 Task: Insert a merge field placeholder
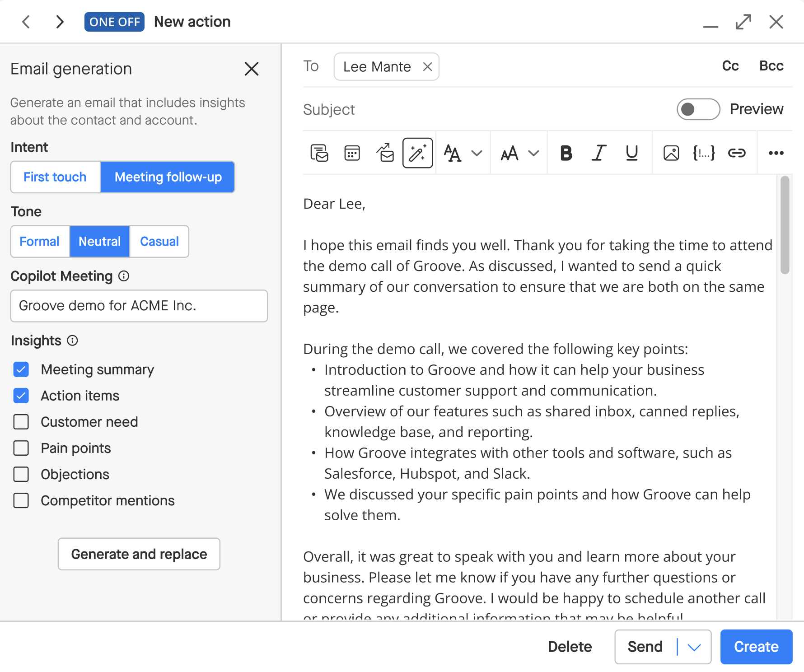(x=704, y=153)
